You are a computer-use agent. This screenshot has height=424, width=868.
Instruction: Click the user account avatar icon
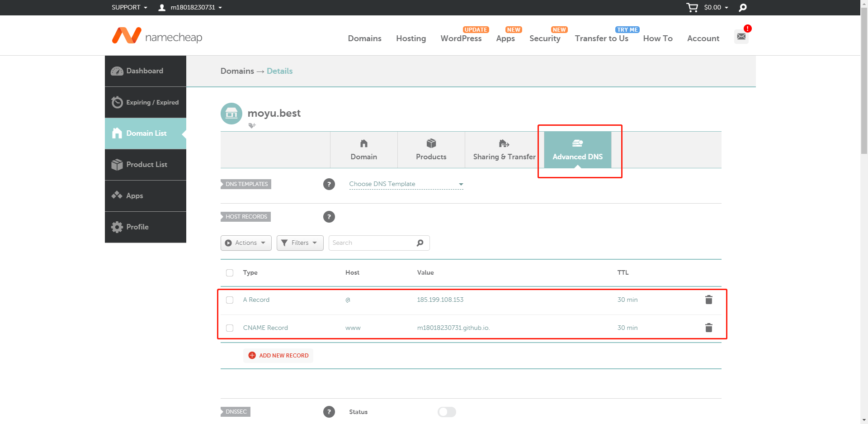[162, 7]
